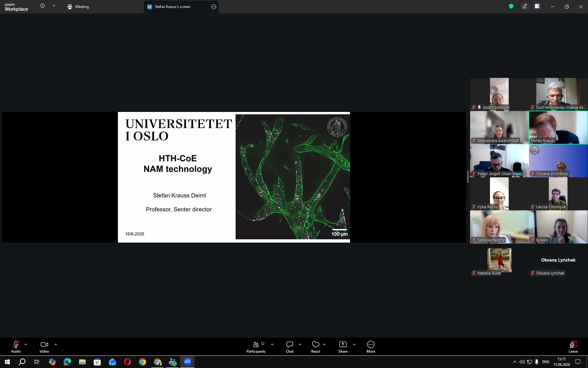
Task: Expand reactions options arrow
Action: pos(324,344)
